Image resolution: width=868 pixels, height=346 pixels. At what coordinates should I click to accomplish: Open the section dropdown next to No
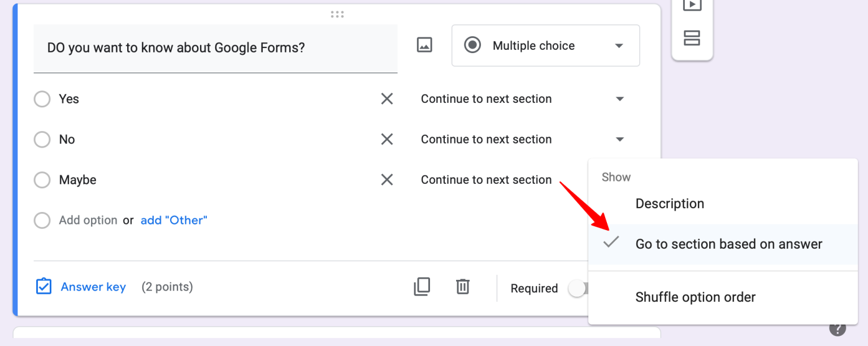point(620,139)
